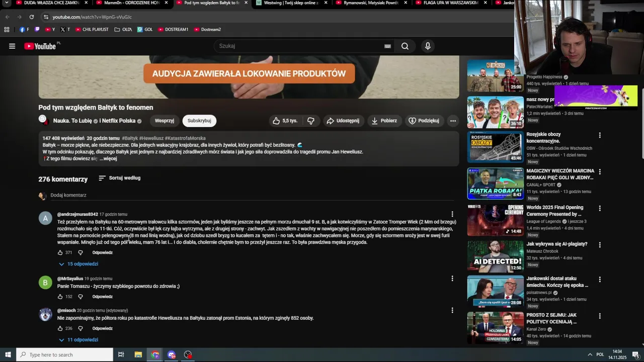Click the browser address bar URL

92,17
